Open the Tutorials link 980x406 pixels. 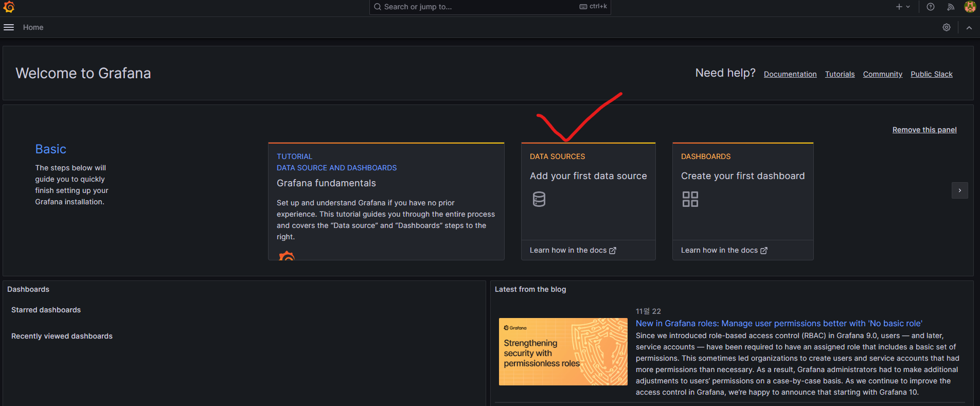pos(840,74)
